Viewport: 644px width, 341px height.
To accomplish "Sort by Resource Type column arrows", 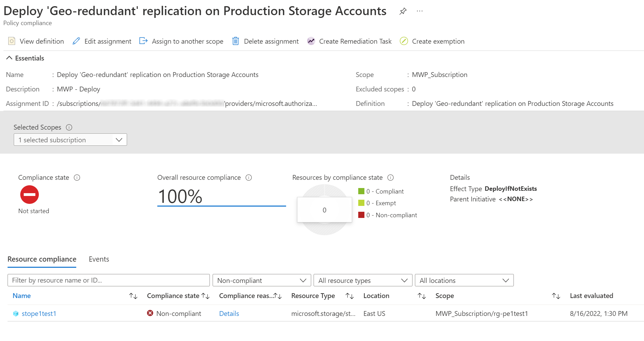I will (350, 296).
